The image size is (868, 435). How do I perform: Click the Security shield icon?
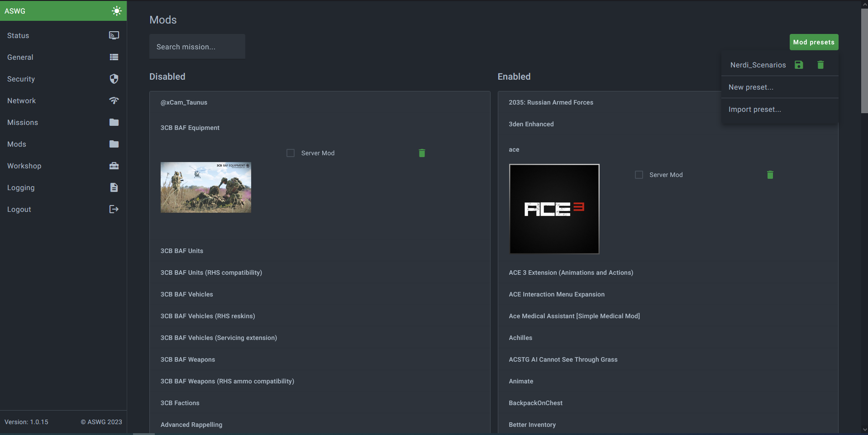tap(114, 79)
